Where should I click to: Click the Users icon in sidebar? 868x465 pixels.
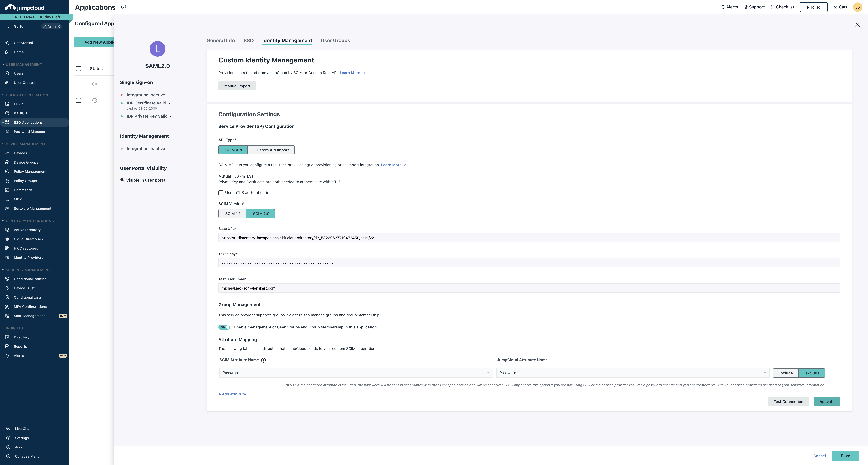[7, 73]
